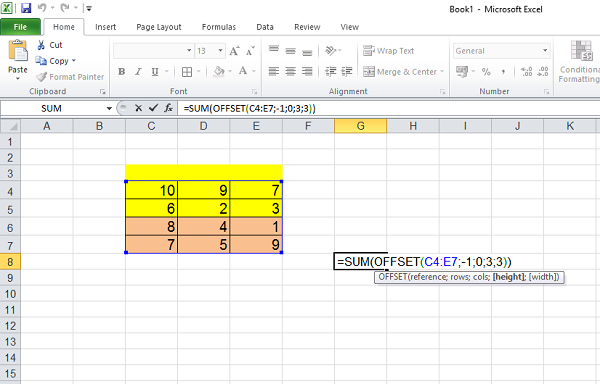Open the Number dialog launcher
600x384 pixels.
coord(547,92)
